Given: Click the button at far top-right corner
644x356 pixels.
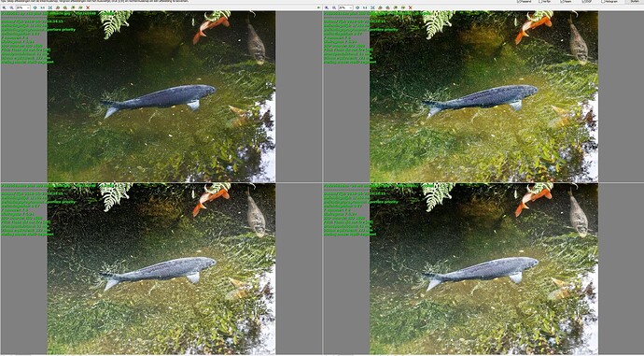Looking at the screenshot, I should pyautogui.click(x=635, y=1).
